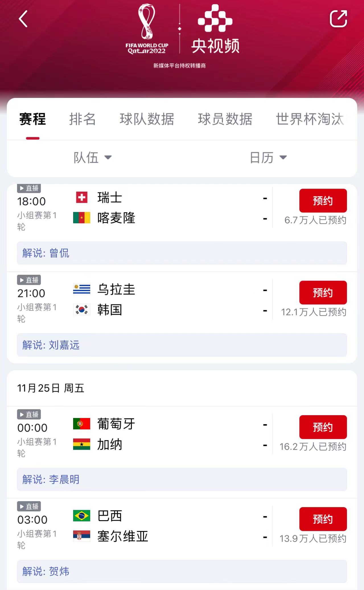Tap the Uruguay flag icon
This screenshot has height=590, width=364.
click(x=82, y=289)
